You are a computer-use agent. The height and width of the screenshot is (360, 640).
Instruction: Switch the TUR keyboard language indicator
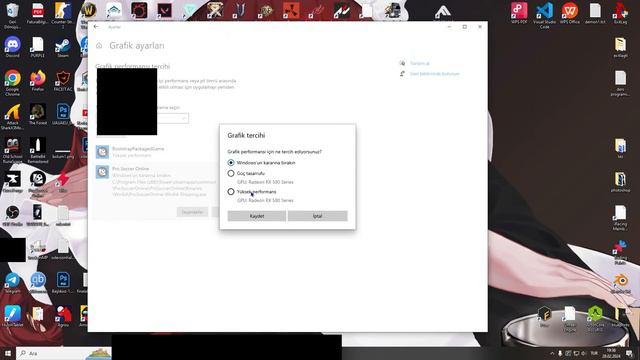click(594, 353)
